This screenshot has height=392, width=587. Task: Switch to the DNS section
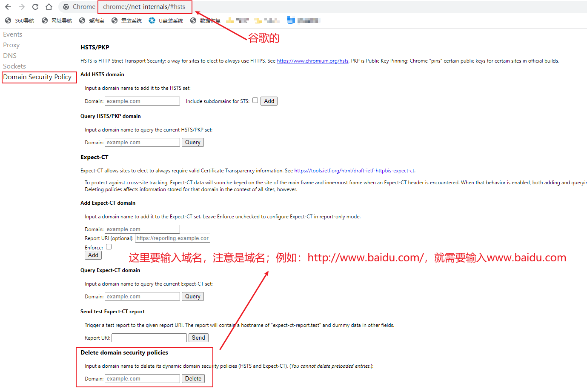pyautogui.click(x=10, y=56)
